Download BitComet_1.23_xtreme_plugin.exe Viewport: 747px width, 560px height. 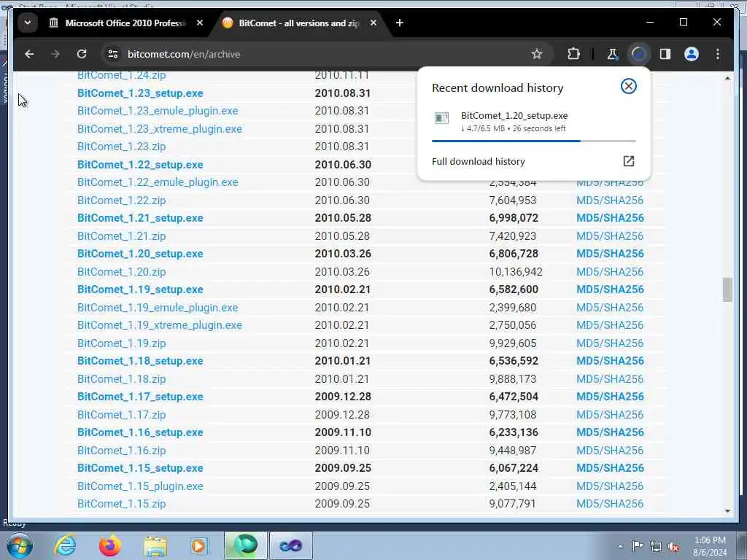[160, 129]
